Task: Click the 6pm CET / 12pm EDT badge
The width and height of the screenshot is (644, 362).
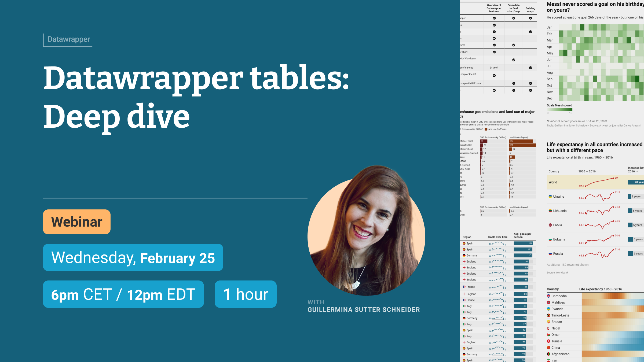Action: point(123,294)
